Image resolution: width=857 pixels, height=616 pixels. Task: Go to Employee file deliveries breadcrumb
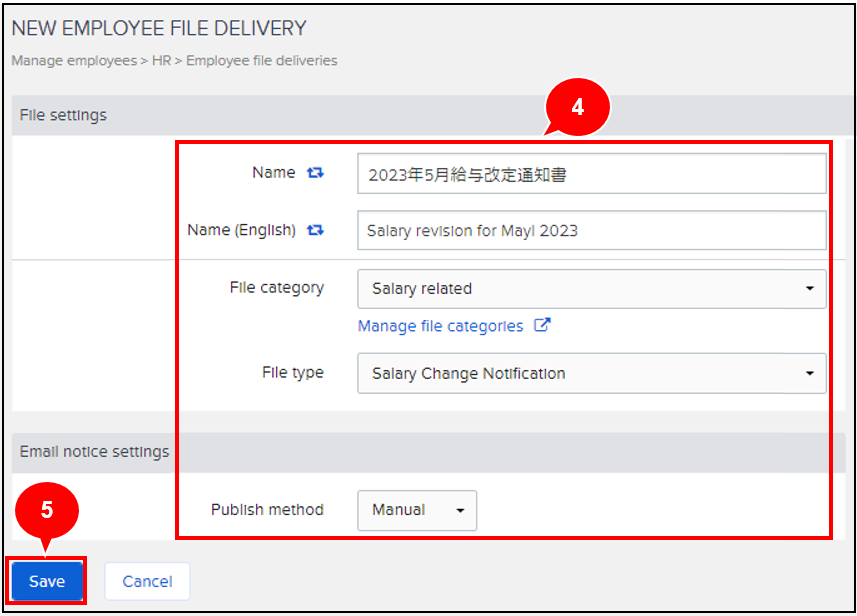click(x=262, y=61)
